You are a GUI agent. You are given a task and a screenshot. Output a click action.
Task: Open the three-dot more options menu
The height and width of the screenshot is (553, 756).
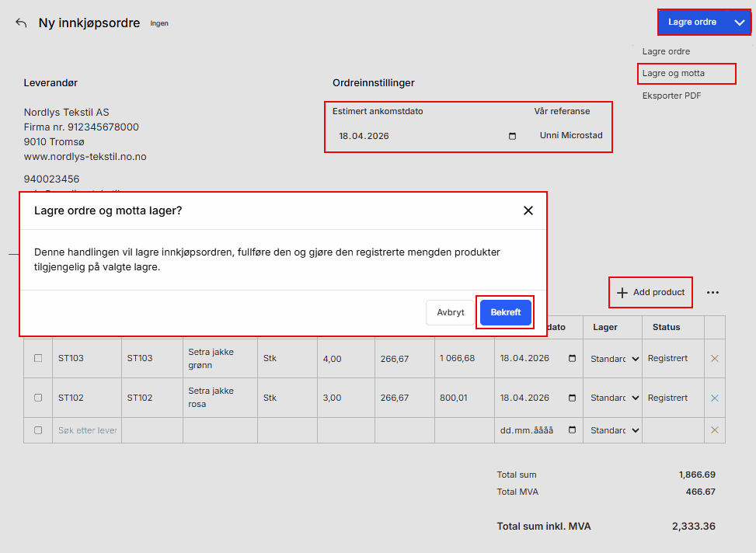tap(712, 293)
